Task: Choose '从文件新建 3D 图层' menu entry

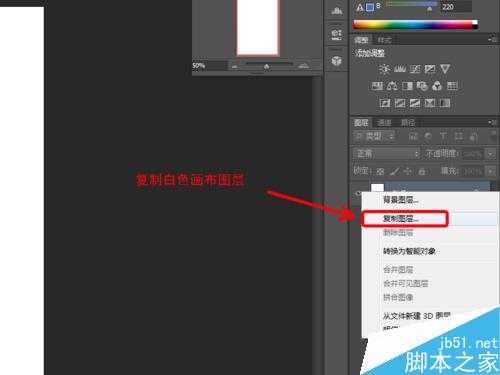Action: pyautogui.click(x=417, y=315)
